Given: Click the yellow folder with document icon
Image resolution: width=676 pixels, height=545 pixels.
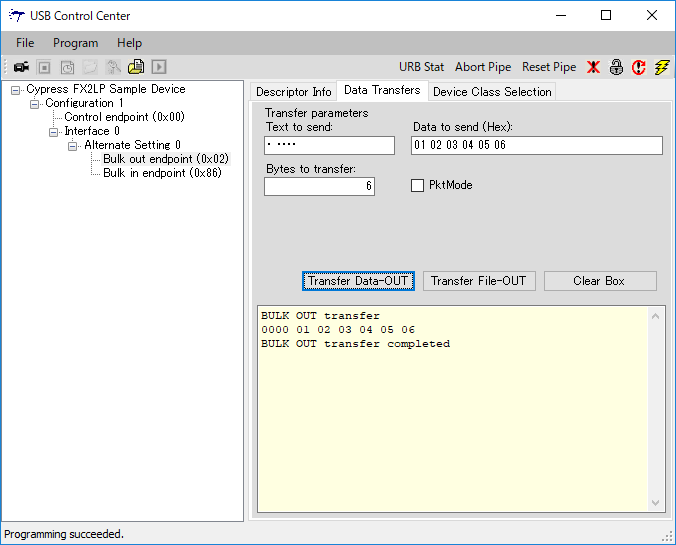Looking at the screenshot, I should [x=136, y=67].
